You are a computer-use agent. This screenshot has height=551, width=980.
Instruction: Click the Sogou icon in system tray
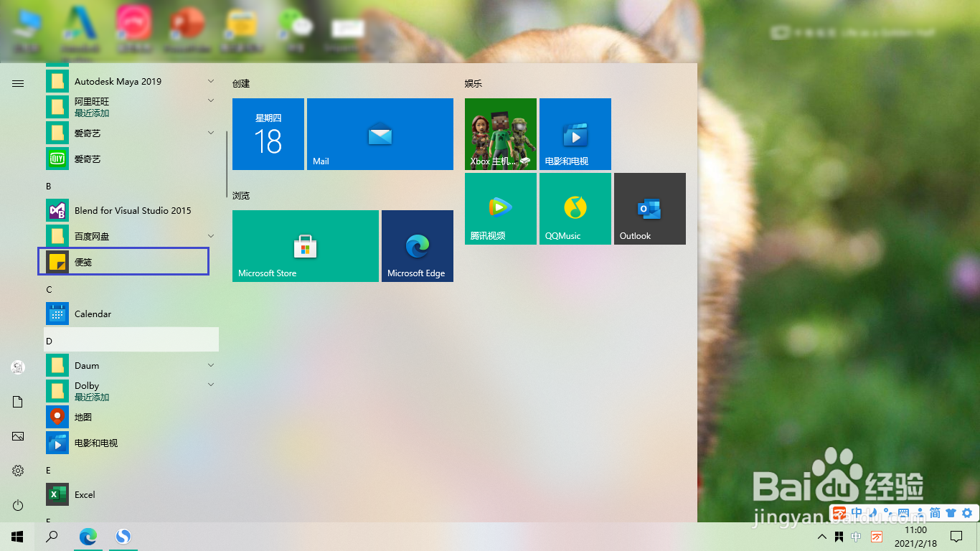coord(877,537)
